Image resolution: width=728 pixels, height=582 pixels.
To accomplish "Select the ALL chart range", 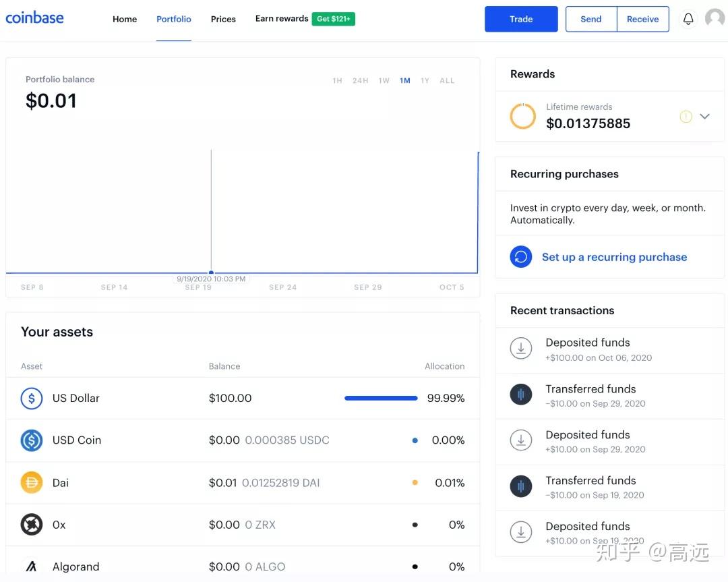I will point(447,80).
